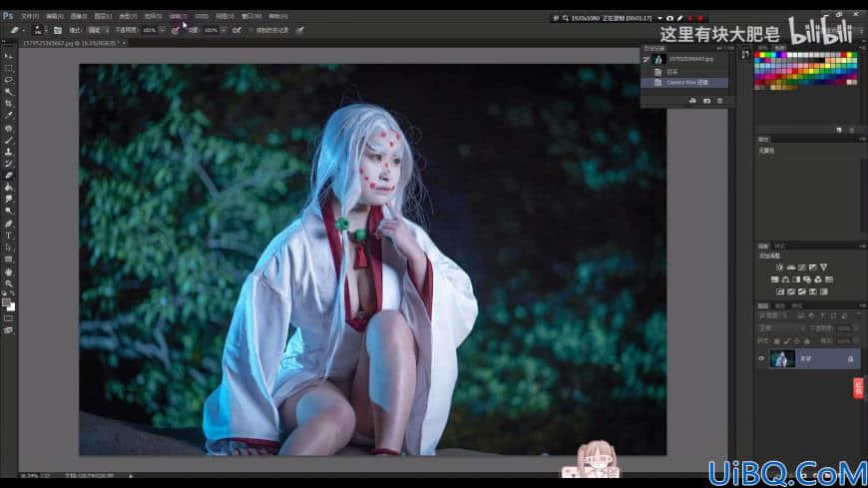868x488 pixels.
Task: Open the flow slider arrow
Action: [223, 30]
